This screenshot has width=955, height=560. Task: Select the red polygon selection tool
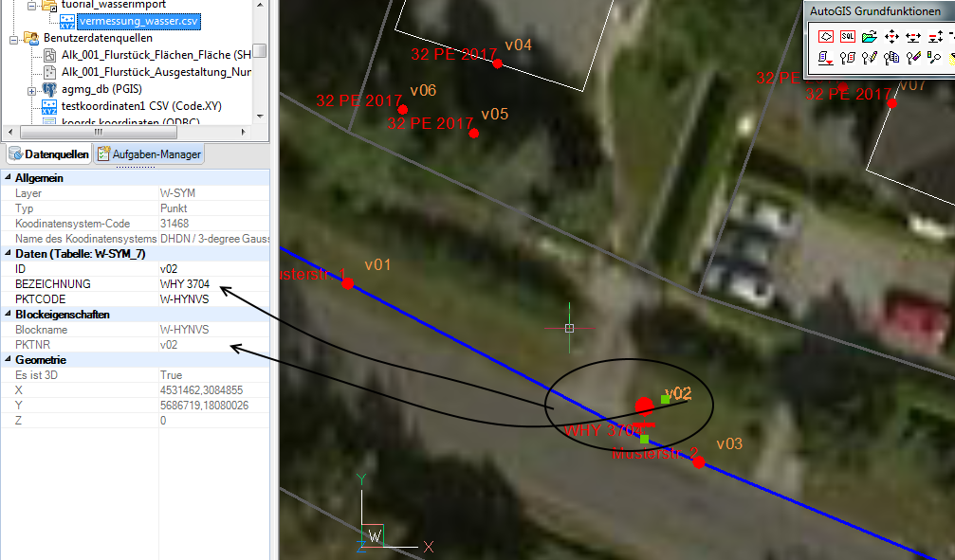point(825,36)
